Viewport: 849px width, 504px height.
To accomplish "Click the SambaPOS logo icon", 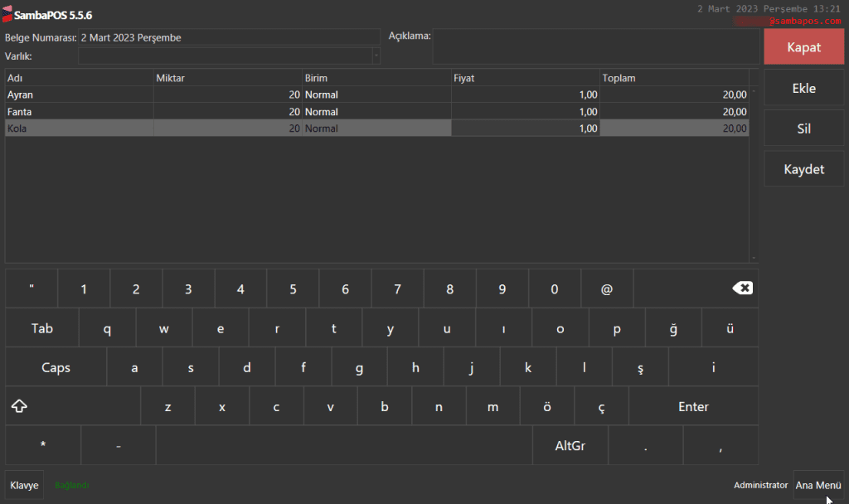I will click(x=7, y=16).
